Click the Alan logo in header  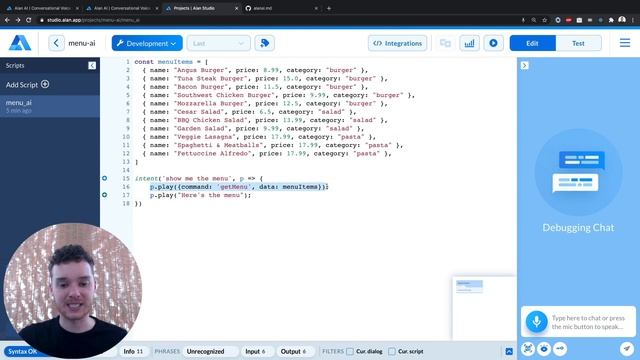(20, 43)
